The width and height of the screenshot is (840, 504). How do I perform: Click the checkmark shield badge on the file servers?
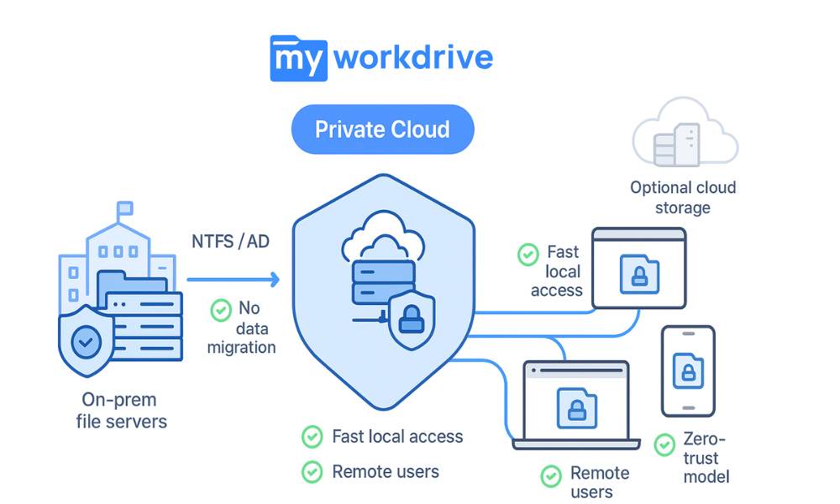[x=85, y=340]
